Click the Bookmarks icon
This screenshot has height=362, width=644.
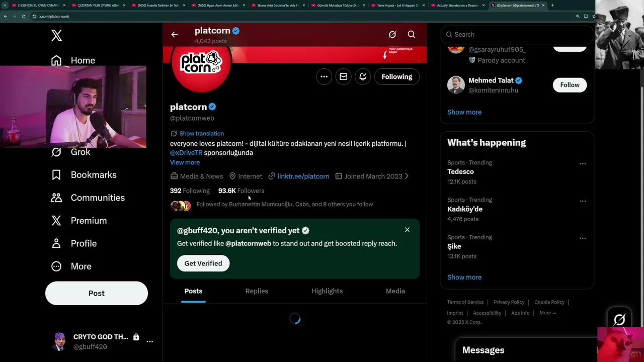click(56, 174)
